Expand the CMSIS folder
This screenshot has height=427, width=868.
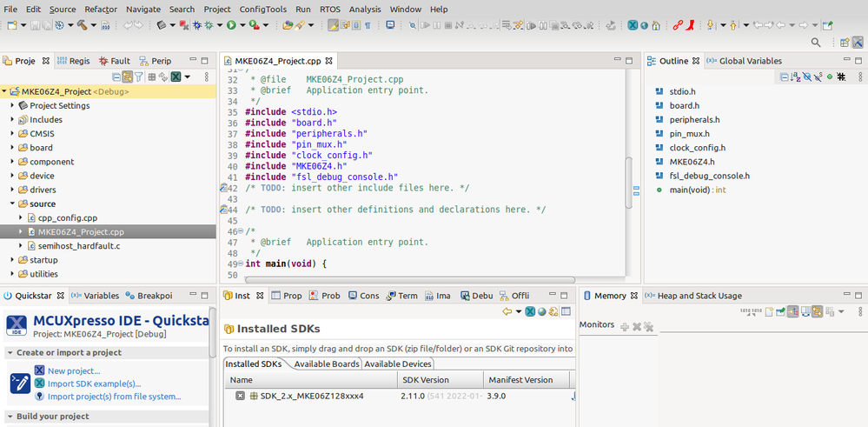pos(12,133)
